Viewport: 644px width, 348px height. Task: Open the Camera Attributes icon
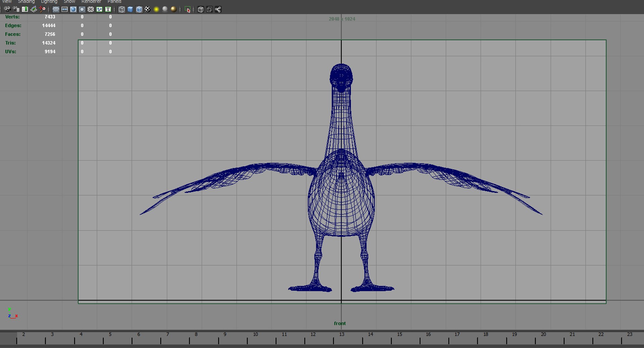coord(16,9)
